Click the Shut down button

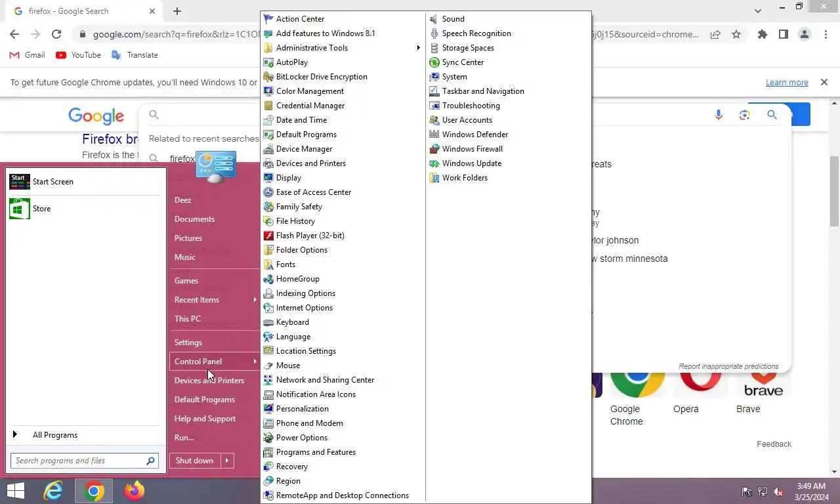click(x=194, y=461)
